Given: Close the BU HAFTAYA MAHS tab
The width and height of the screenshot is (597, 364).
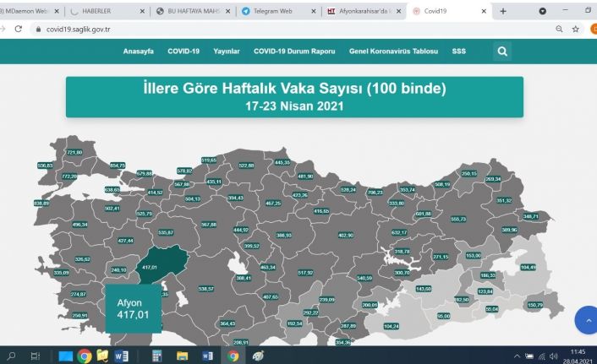Looking at the screenshot, I should tap(227, 12).
